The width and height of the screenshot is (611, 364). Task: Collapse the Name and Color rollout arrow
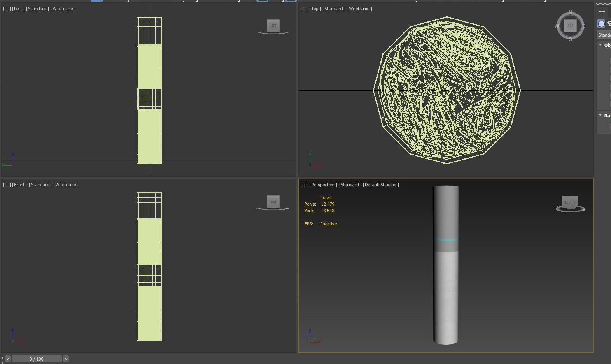(600, 116)
